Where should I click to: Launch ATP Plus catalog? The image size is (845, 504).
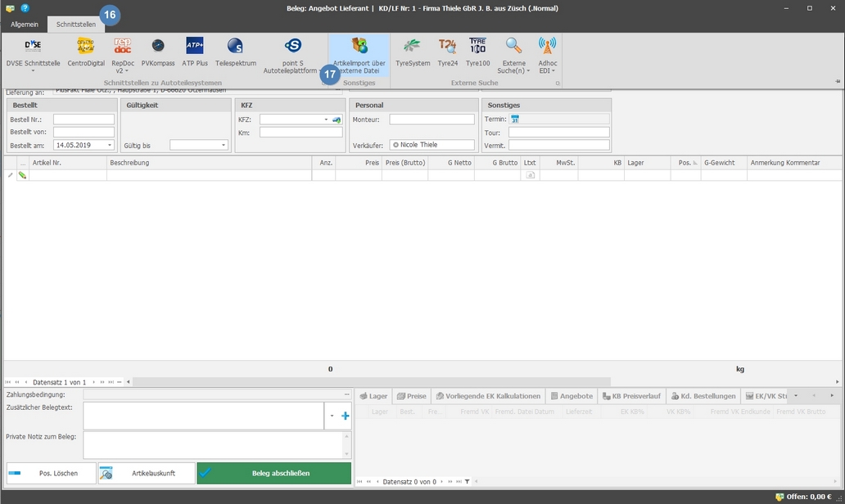coord(195,52)
